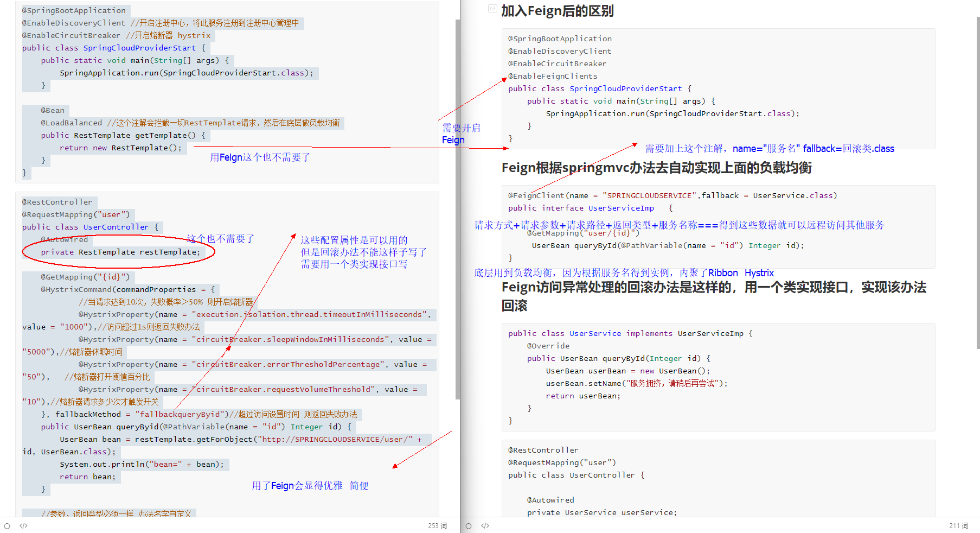This screenshot has height=533, width=980.
Task: Click '@SpringBootApplication' in right window
Action: point(560,39)
